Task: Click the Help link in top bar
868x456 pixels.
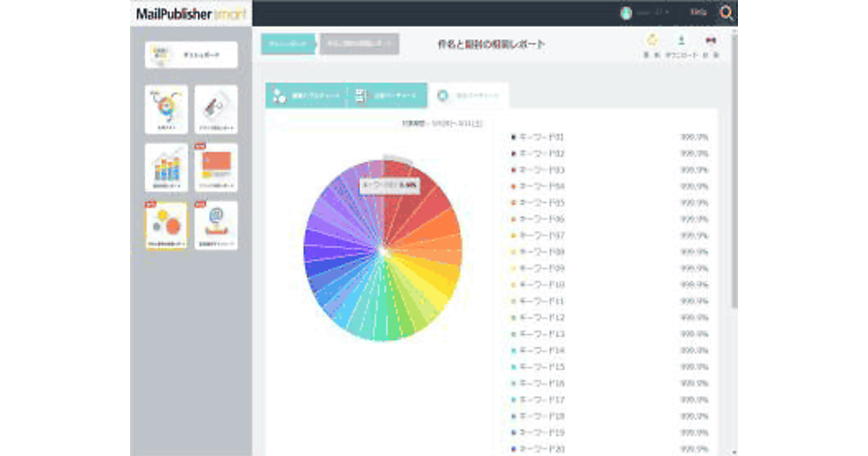Action: [698, 12]
